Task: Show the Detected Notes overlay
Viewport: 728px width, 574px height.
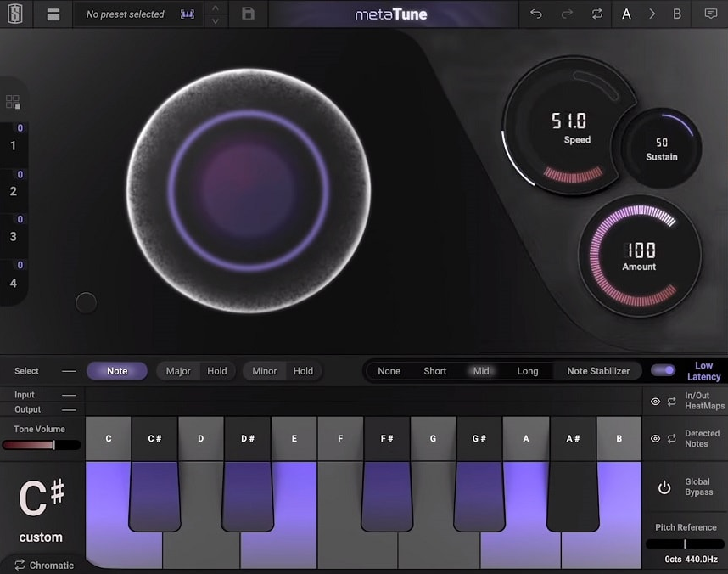Action: [653, 438]
